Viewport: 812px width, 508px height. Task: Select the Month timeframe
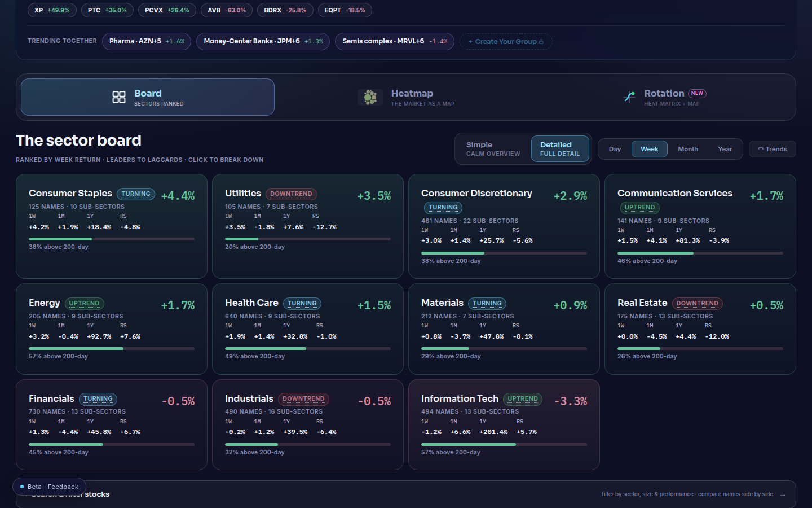pos(688,149)
